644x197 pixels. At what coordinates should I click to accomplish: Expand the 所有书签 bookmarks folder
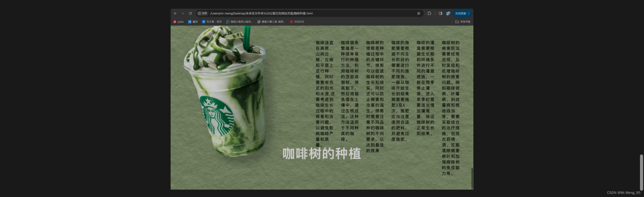point(463,22)
